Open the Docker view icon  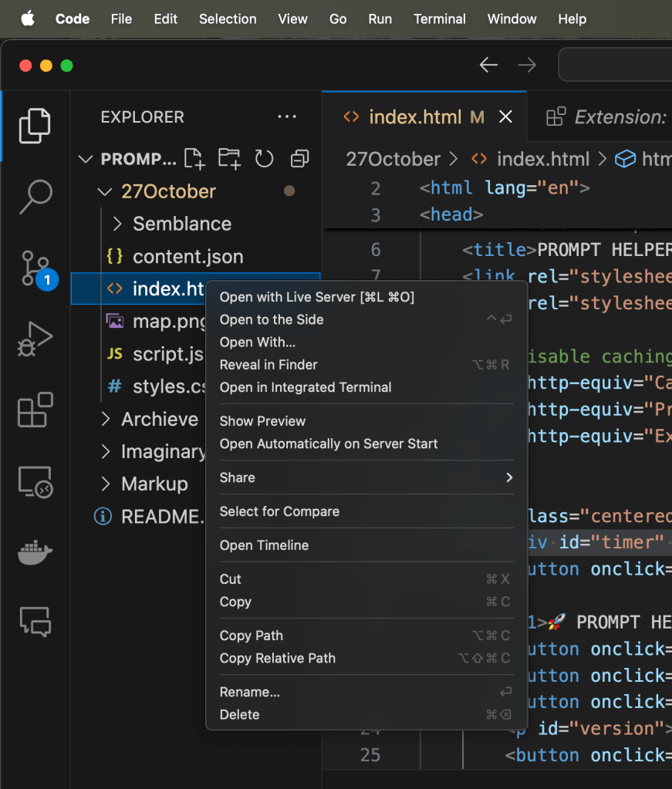point(35,552)
